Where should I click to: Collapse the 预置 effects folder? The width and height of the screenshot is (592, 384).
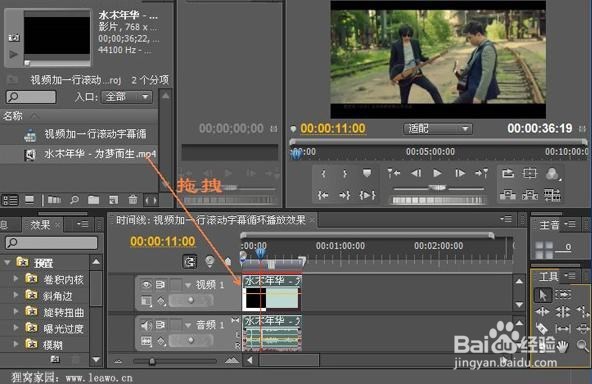7,262
